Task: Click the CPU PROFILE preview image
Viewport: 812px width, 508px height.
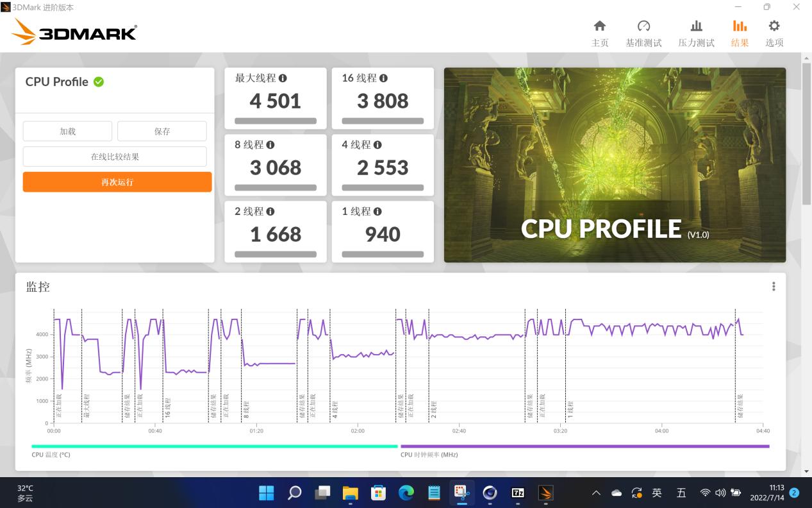Action: pyautogui.click(x=615, y=165)
